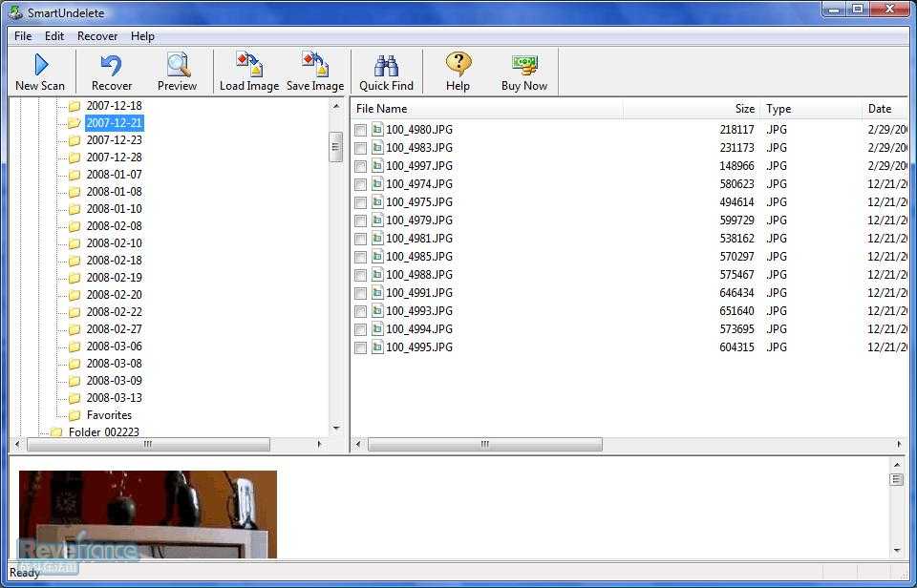Open the Favorites folder in tree
Image resolution: width=917 pixels, height=588 pixels.
tap(109, 415)
